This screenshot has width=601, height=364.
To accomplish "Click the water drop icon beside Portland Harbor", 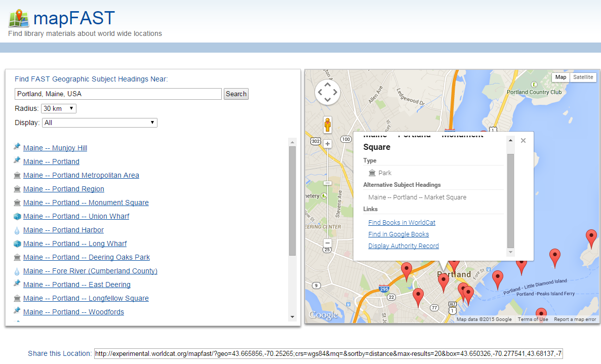I will (17, 230).
